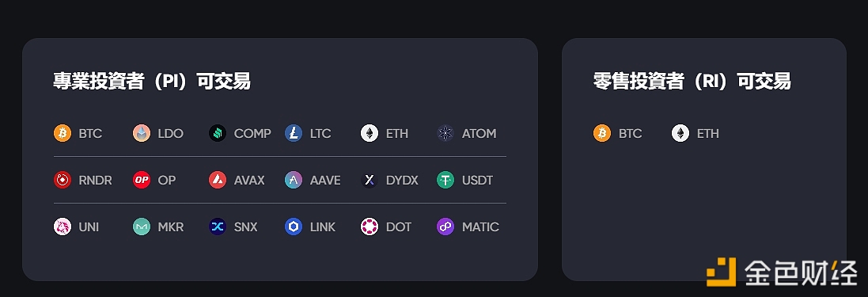This screenshot has width=868, height=297.
Task: Select ETH label in retail investor panel
Action: point(707,134)
